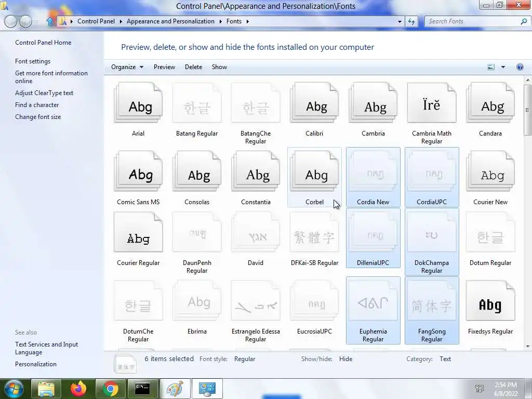Select the Courier New font icon

[490, 171]
